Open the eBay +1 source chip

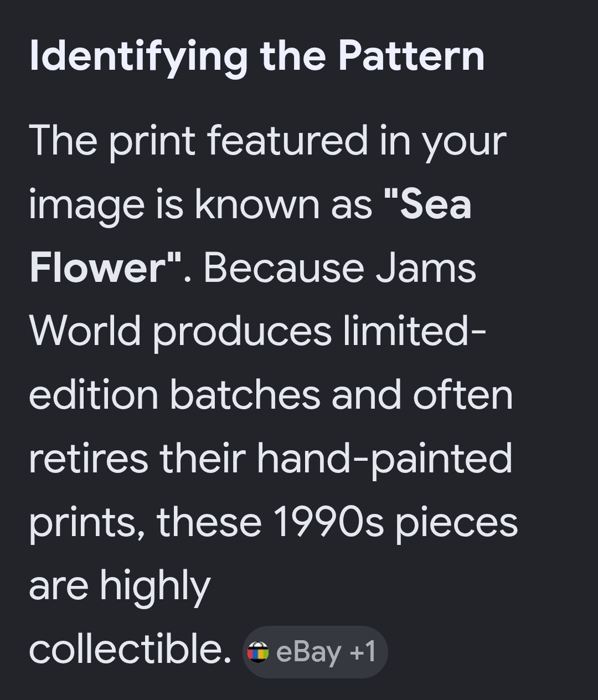(315, 652)
